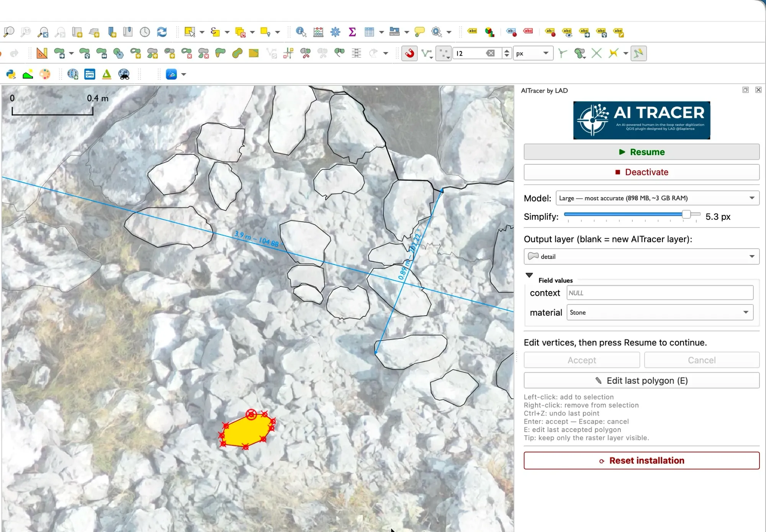The width and height of the screenshot is (766, 532).
Task: Toggle snapping on intersection
Action: (x=597, y=53)
